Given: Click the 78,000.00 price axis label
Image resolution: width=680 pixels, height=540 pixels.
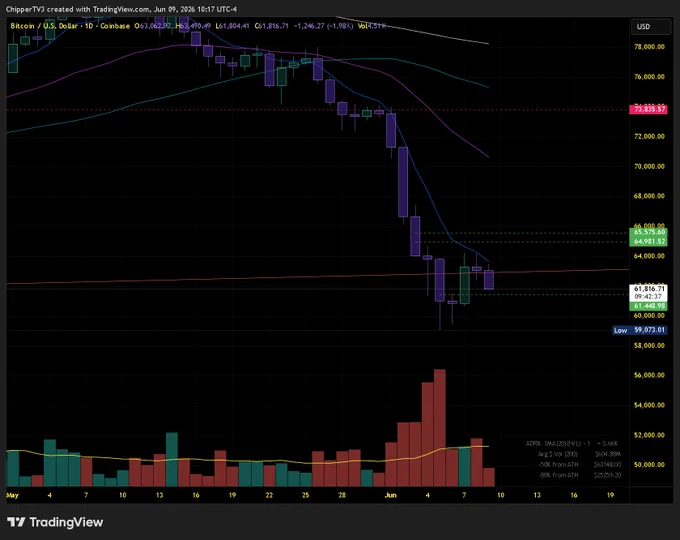Looking at the screenshot, I should pyautogui.click(x=649, y=47).
